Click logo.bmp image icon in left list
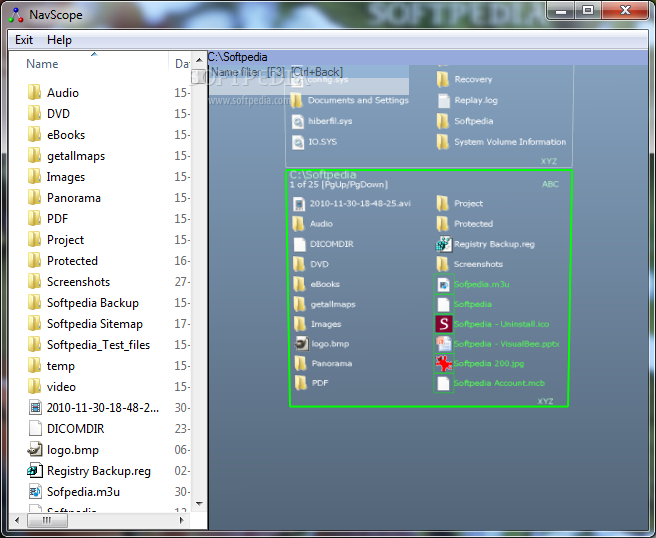The image size is (656, 538). [35, 450]
